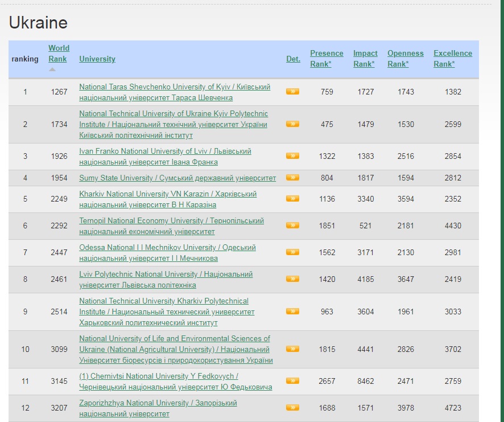Select world rank value 3099
504x422 pixels.
tap(59, 349)
